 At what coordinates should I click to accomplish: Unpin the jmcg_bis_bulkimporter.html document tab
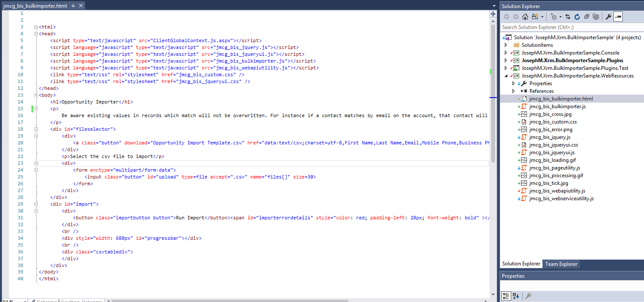click(72, 6)
